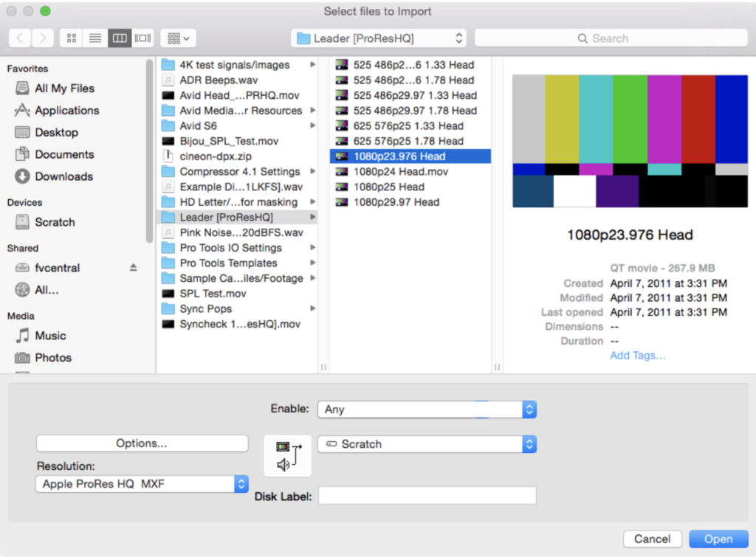Expand HD Letter/...for masking folder arrow
The width and height of the screenshot is (756, 557).
tap(312, 202)
